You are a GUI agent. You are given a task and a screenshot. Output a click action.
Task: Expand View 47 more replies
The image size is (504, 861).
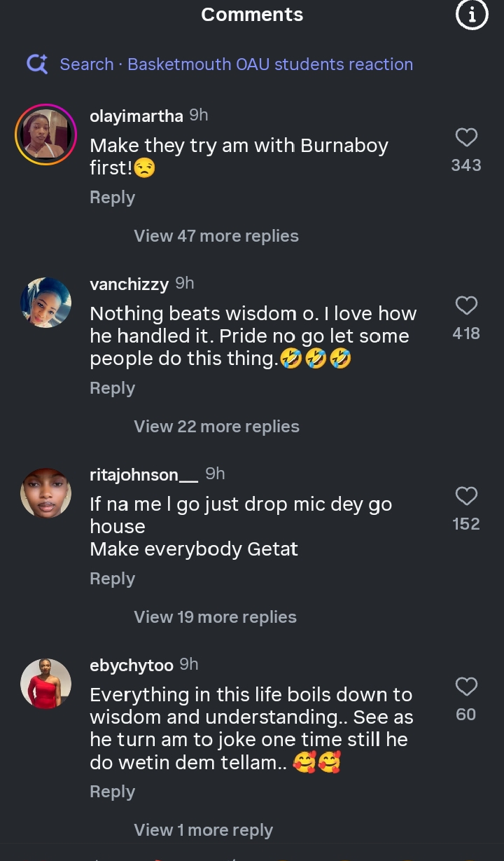[x=216, y=236]
